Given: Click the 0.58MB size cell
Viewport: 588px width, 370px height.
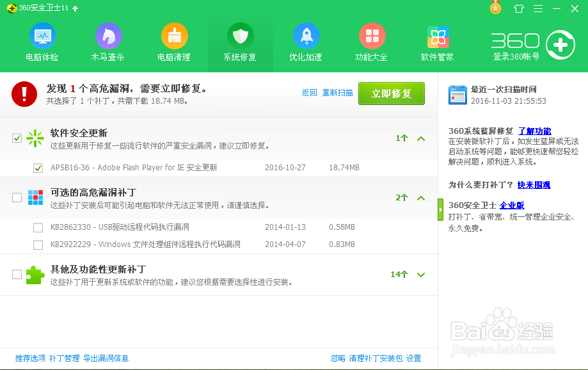Looking at the screenshot, I should point(342,227).
